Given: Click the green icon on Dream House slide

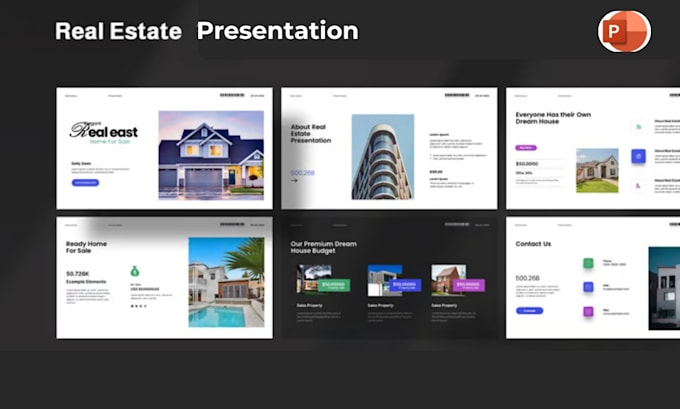Looking at the screenshot, I should pyautogui.click(x=638, y=127).
